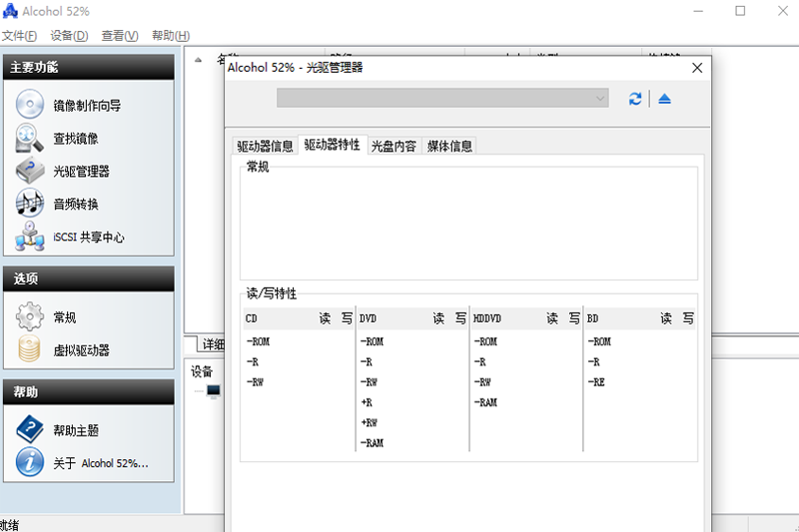The image size is (799, 532).
Task: Switch to the 媒体信息 tab
Action: point(449,146)
